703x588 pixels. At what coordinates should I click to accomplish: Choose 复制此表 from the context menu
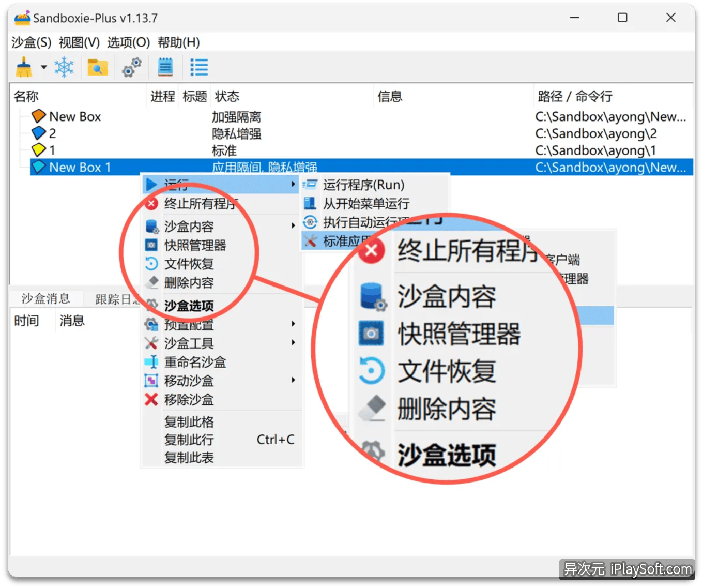(189, 458)
